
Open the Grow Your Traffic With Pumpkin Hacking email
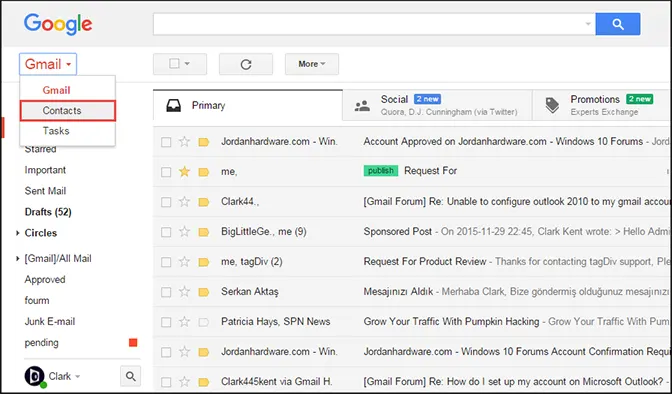coord(451,322)
